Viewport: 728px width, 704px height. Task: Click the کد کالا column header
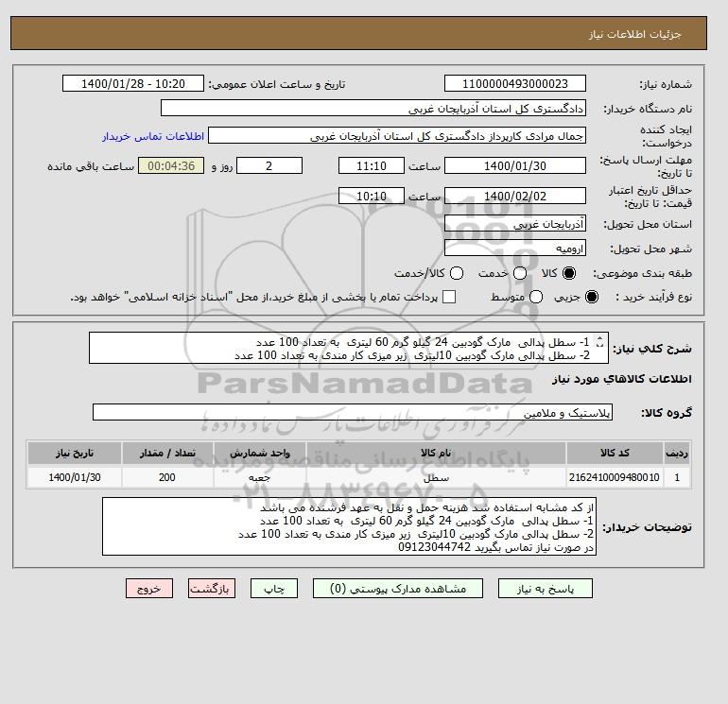coord(615,453)
